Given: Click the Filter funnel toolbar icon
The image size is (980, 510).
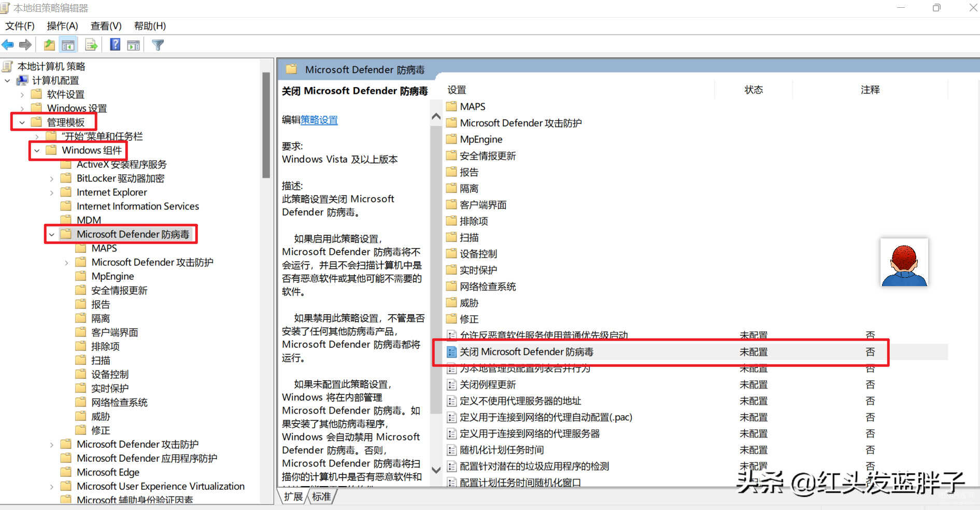Looking at the screenshot, I should click(158, 45).
